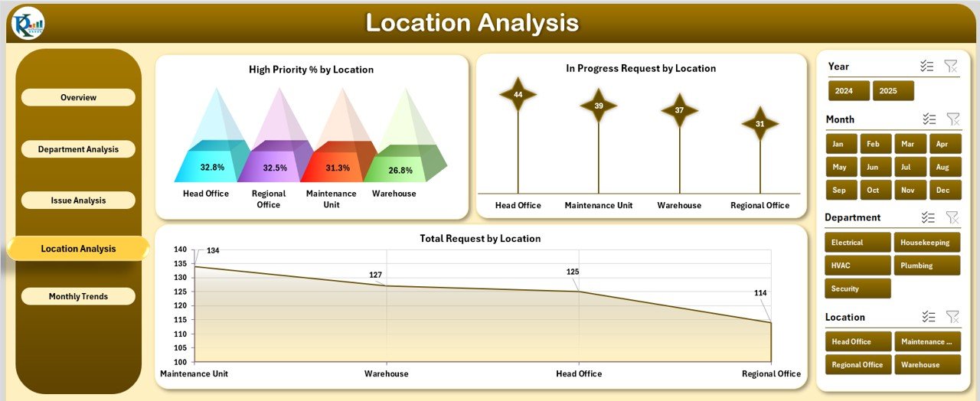Go to Monthly Trends page
This screenshot has height=401, width=980.
78,296
